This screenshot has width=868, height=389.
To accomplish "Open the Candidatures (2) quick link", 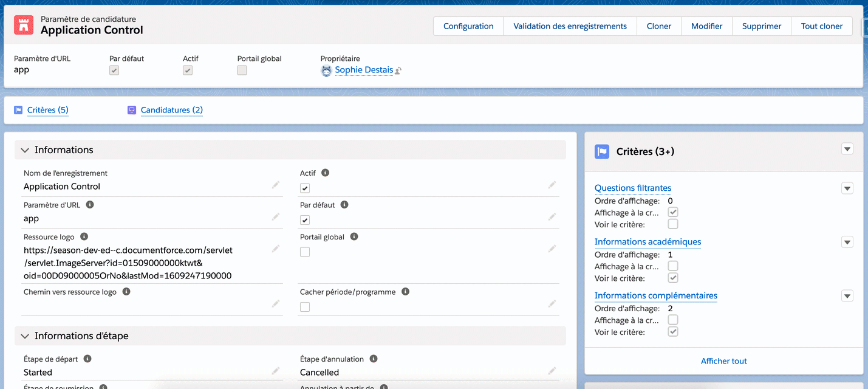I will pos(171,110).
